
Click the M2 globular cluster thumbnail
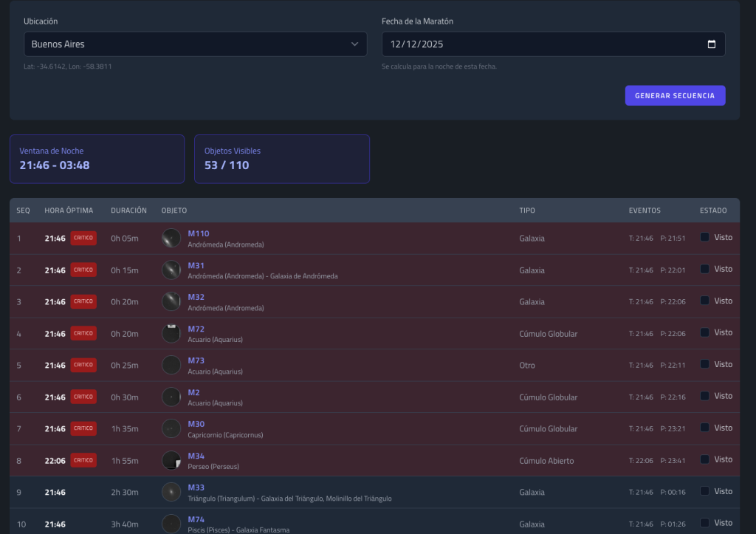(x=171, y=397)
